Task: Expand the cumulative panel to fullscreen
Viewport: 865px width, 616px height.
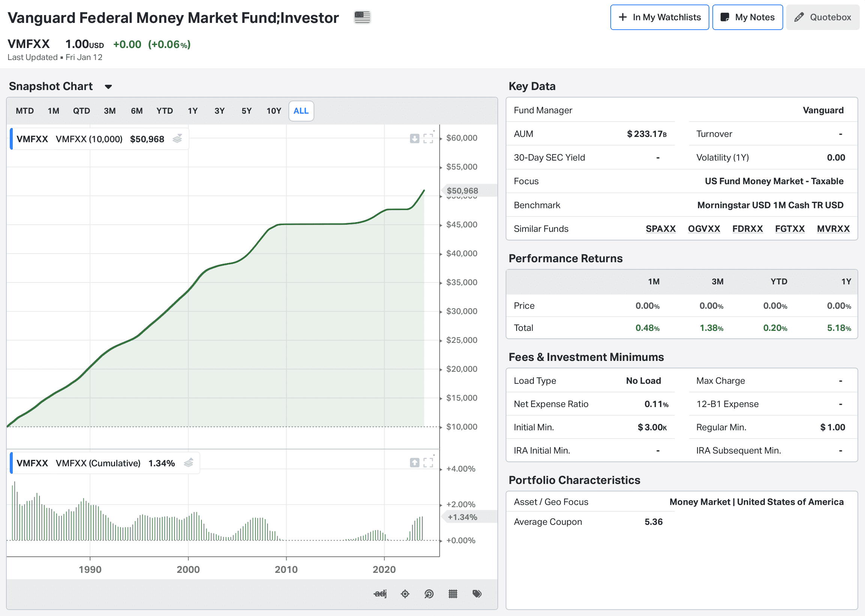Action: click(428, 463)
